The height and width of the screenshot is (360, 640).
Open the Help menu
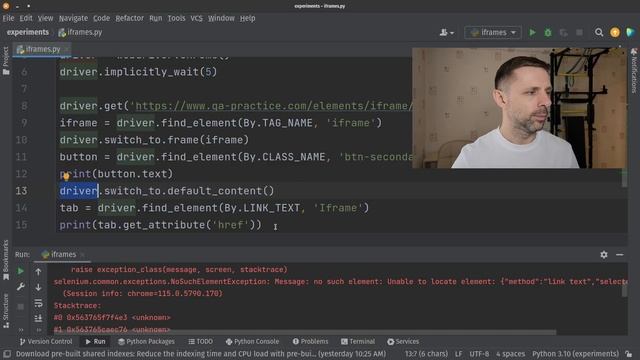pos(247,18)
